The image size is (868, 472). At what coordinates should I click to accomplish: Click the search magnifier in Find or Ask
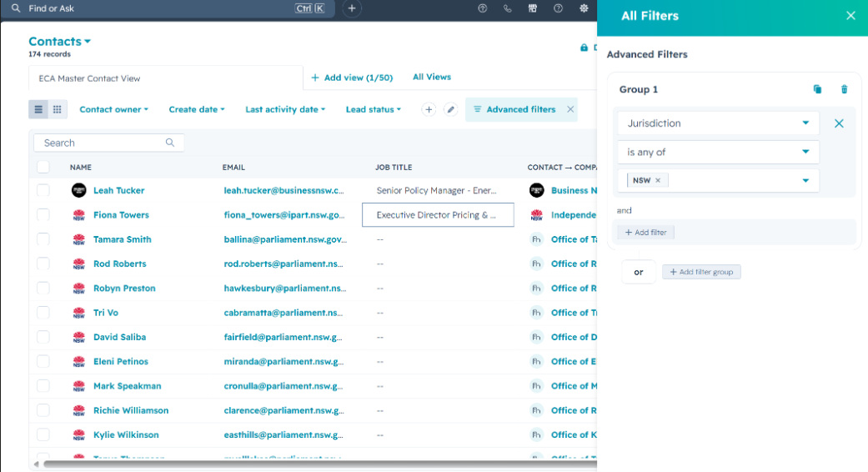pos(16,8)
